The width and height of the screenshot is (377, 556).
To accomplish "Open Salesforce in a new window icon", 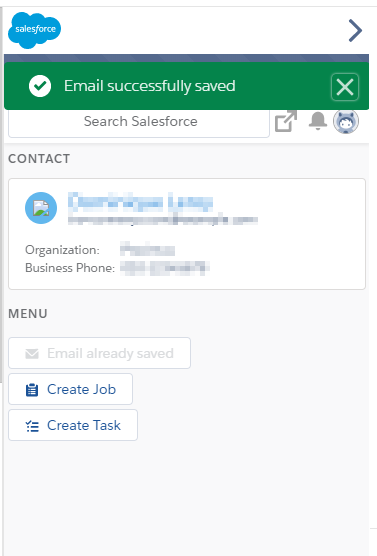I will tap(286, 121).
